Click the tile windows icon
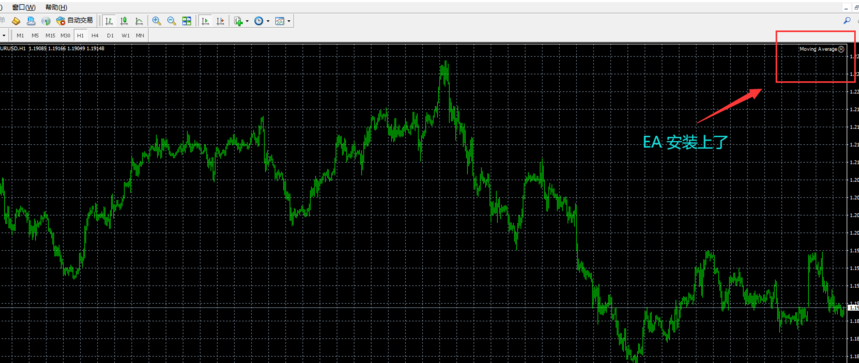 [187, 21]
